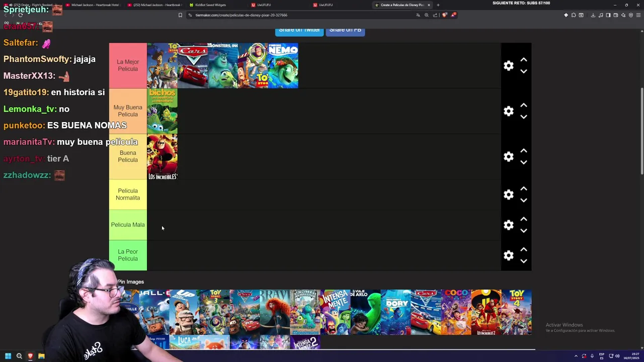The width and height of the screenshot is (644, 362).
Task: Open settings gear for La Peor Pelicula tier
Action: coord(509,255)
